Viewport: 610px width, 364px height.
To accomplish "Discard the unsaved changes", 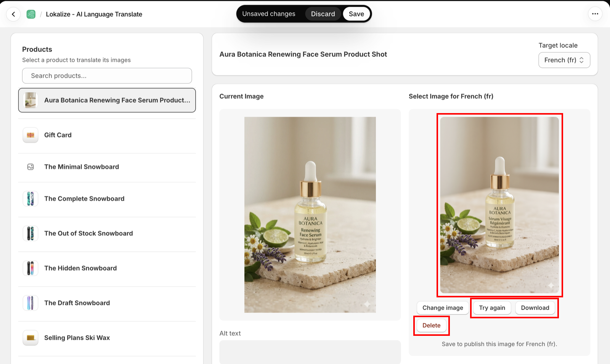I will (323, 14).
